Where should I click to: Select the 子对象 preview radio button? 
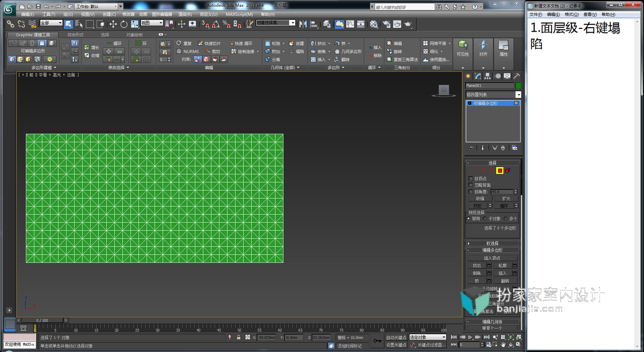click(x=485, y=219)
